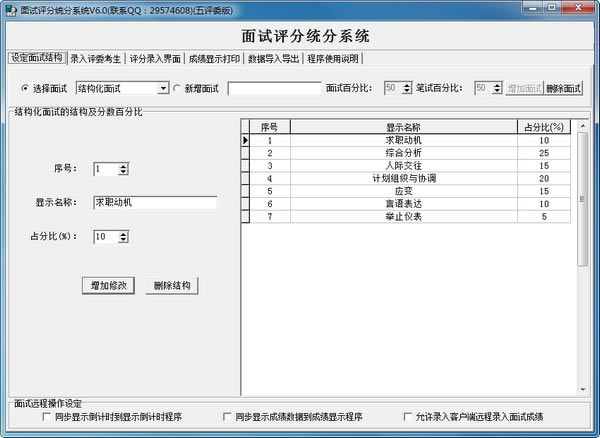Select the 选择面试 radio button
Viewport: 600px width, 438px height.
pos(25,88)
